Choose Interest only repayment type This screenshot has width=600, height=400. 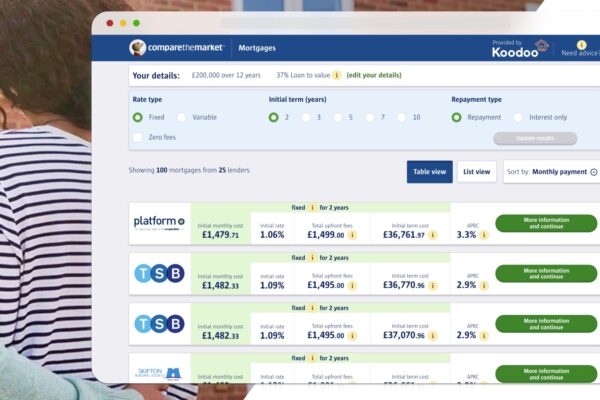pos(518,117)
